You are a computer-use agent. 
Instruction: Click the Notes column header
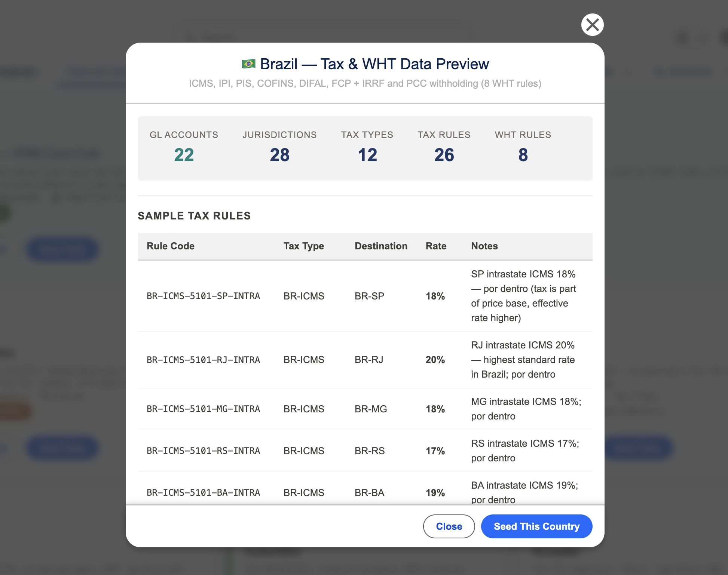tap(484, 246)
